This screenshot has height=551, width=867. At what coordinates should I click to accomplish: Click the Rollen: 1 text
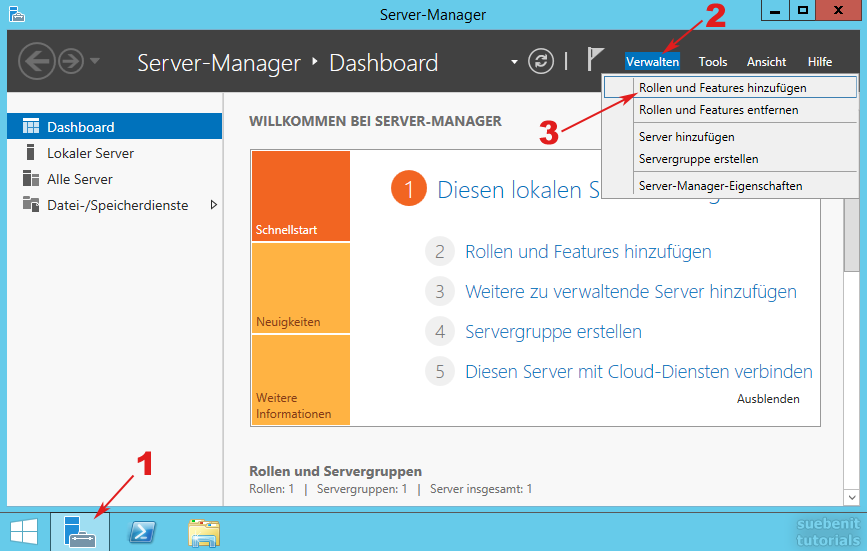(271, 489)
